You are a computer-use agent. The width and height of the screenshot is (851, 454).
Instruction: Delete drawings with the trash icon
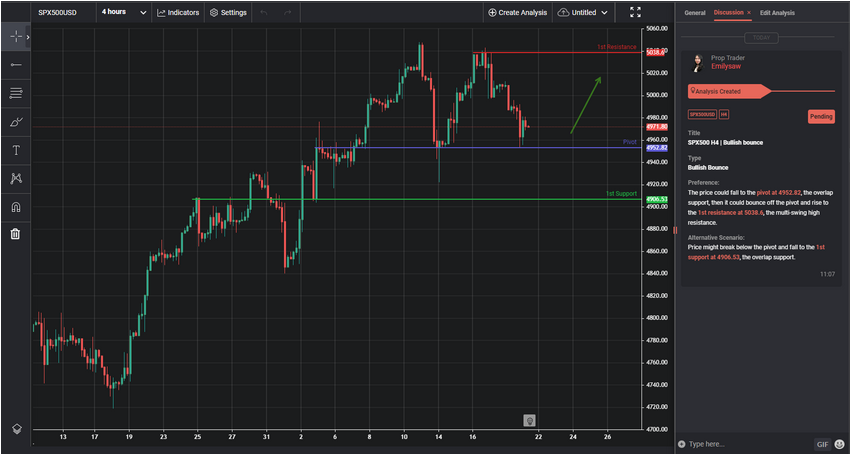point(16,234)
